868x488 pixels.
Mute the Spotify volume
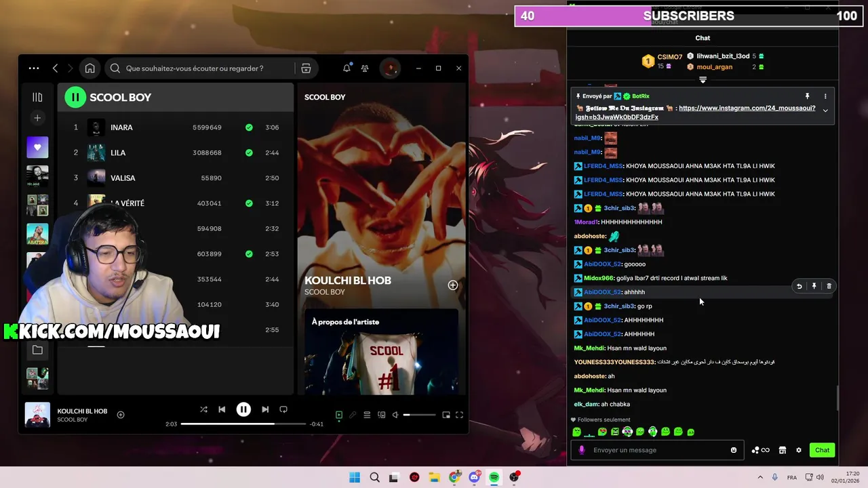pyautogui.click(x=395, y=415)
